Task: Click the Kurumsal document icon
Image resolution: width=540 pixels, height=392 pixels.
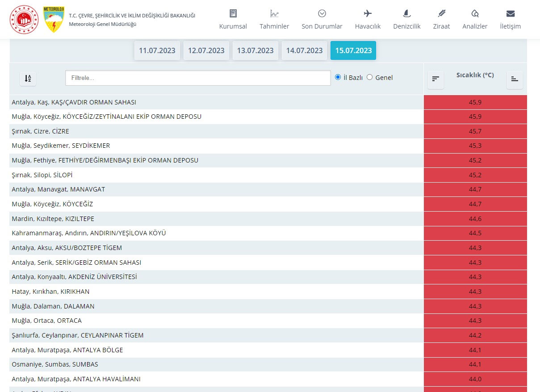Action: [233, 13]
